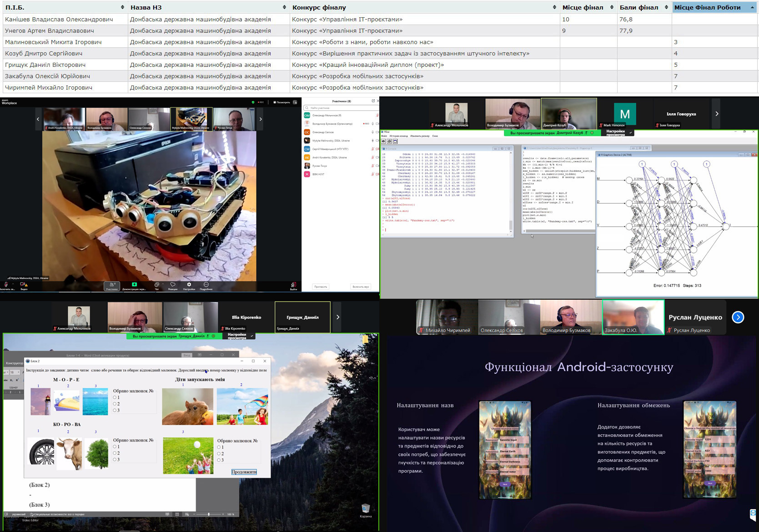This screenshot has width=759, height=532.
Task: Click Включить звук button in participants panel
Action: pyautogui.click(x=361, y=286)
